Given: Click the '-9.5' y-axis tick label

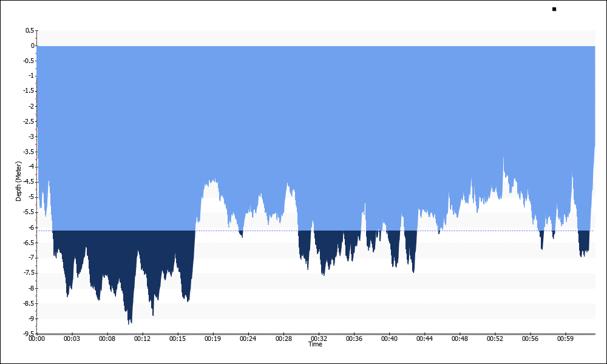Looking at the screenshot, I should [29, 334].
